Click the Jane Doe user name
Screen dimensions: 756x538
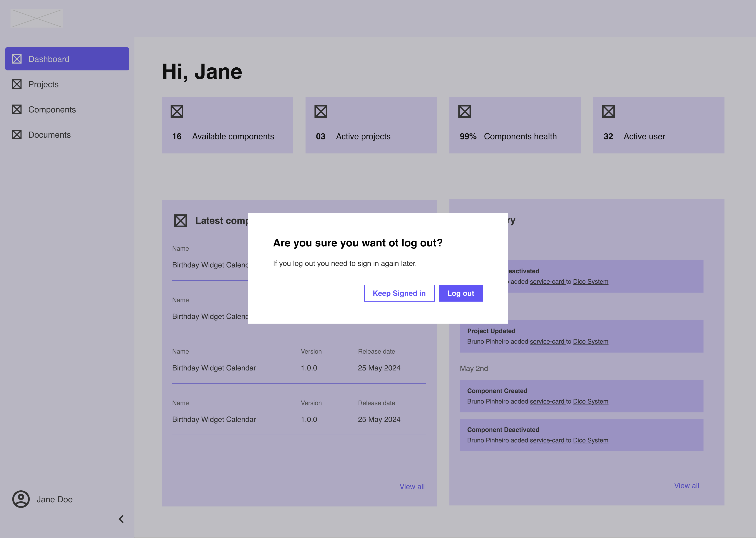[55, 500]
